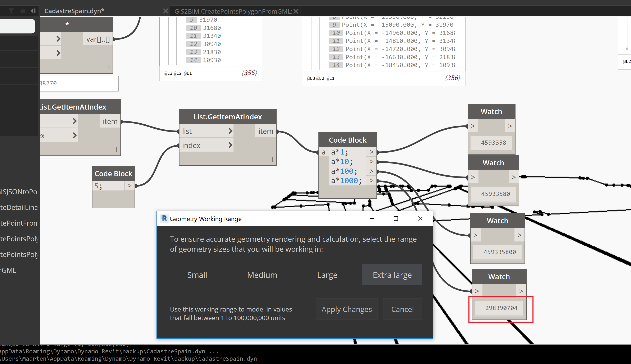Click input port of Watch showing 45933580
This screenshot has width=631, height=364.
point(473,177)
